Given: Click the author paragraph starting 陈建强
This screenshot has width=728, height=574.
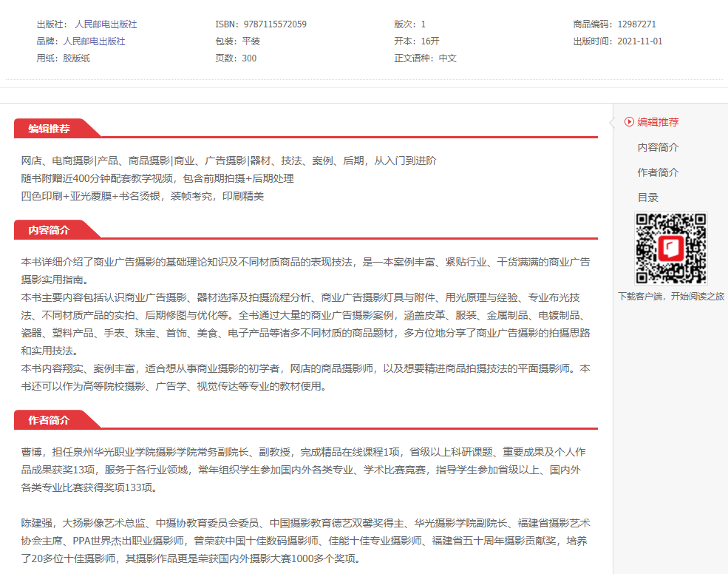Looking at the screenshot, I should point(305,541).
